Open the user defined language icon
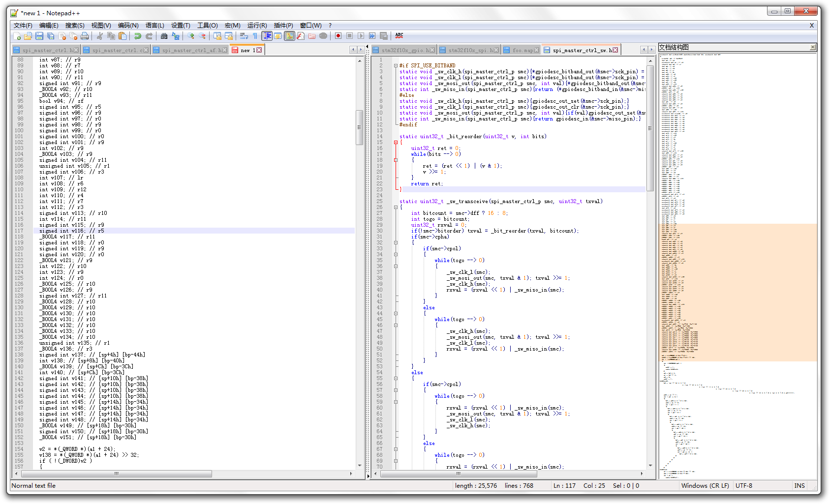830x504 pixels. click(278, 36)
